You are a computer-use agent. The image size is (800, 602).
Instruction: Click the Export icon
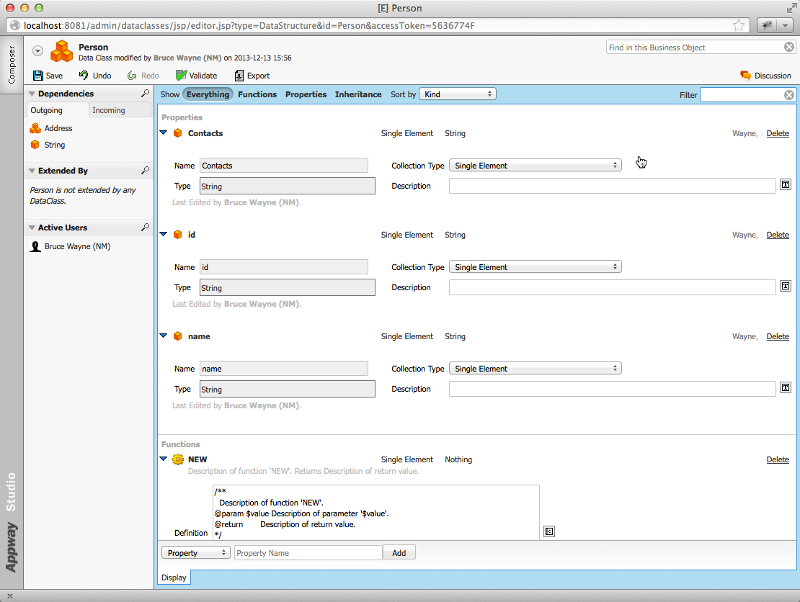click(239, 76)
